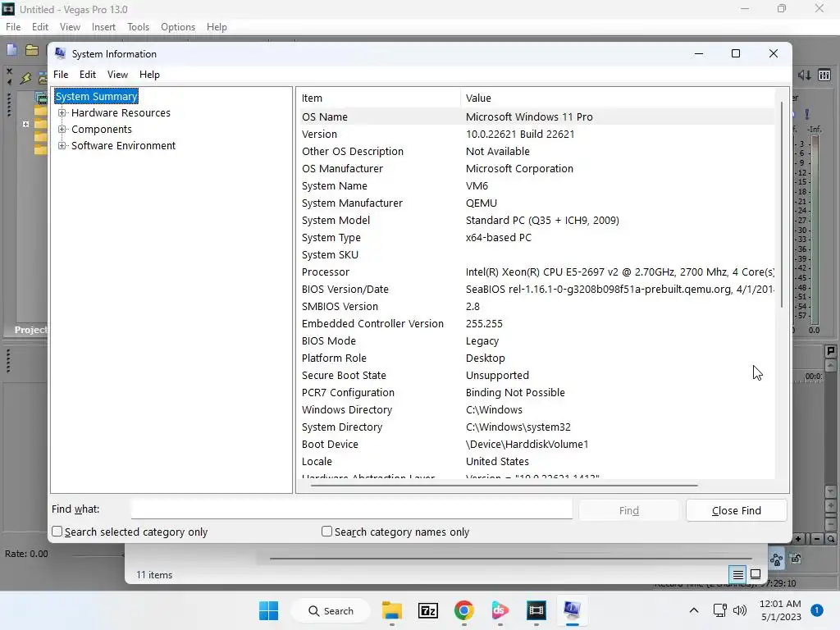840x630 pixels.
Task: Click the network tray icon
Action: click(719, 610)
